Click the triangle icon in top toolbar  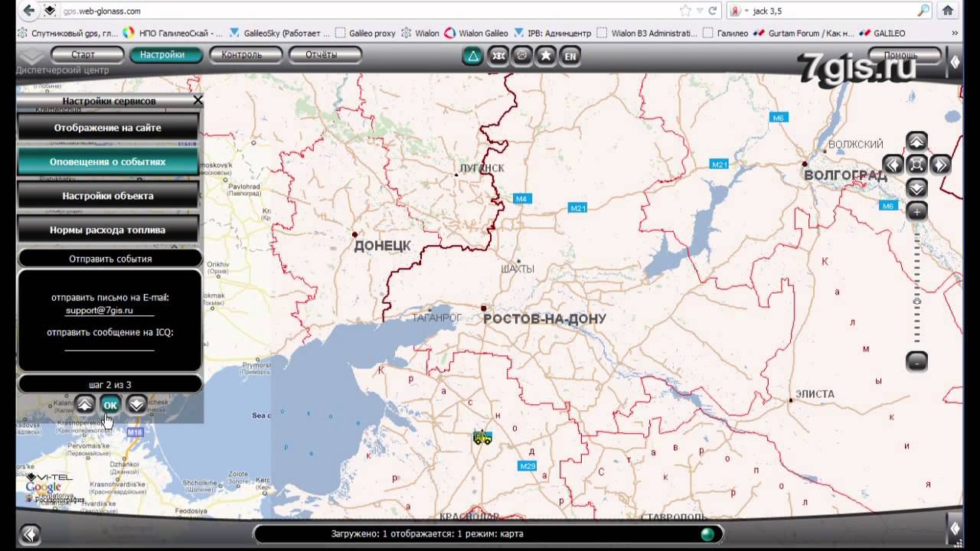472,56
